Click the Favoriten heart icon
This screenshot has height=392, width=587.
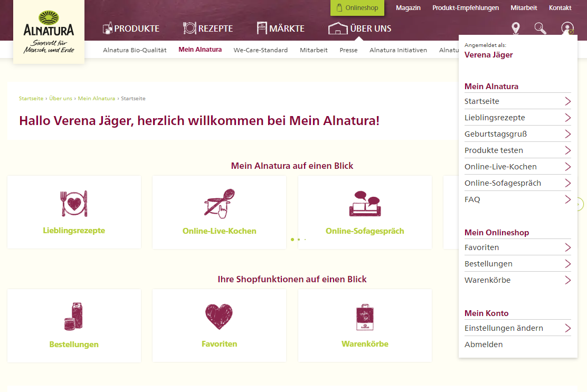tap(219, 317)
